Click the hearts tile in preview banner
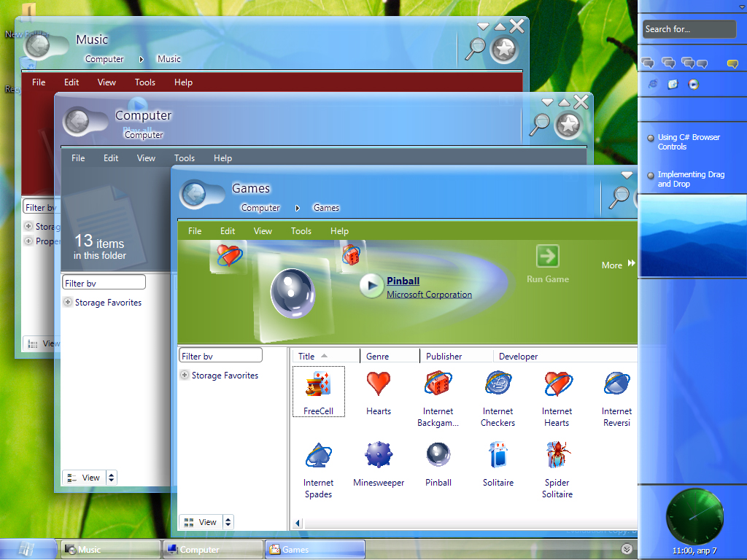This screenshot has width=747, height=560. tap(230, 256)
